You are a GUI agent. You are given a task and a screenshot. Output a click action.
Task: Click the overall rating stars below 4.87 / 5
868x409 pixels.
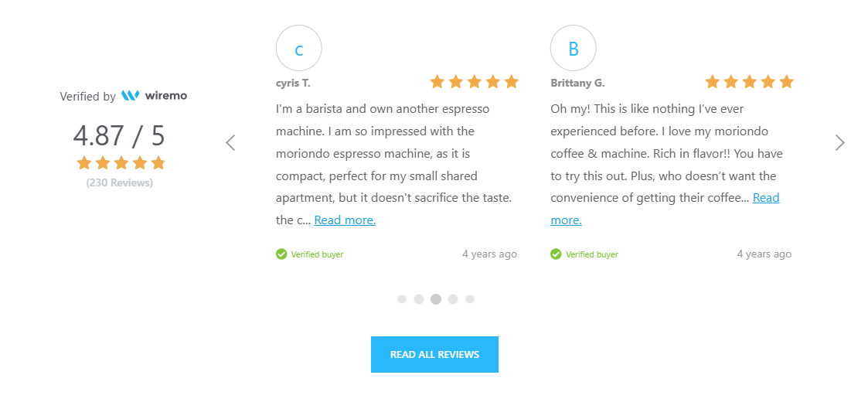(x=121, y=162)
